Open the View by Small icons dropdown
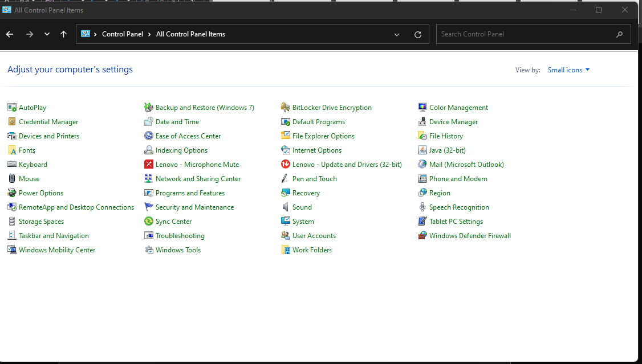This screenshot has height=364, width=642. 568,70
